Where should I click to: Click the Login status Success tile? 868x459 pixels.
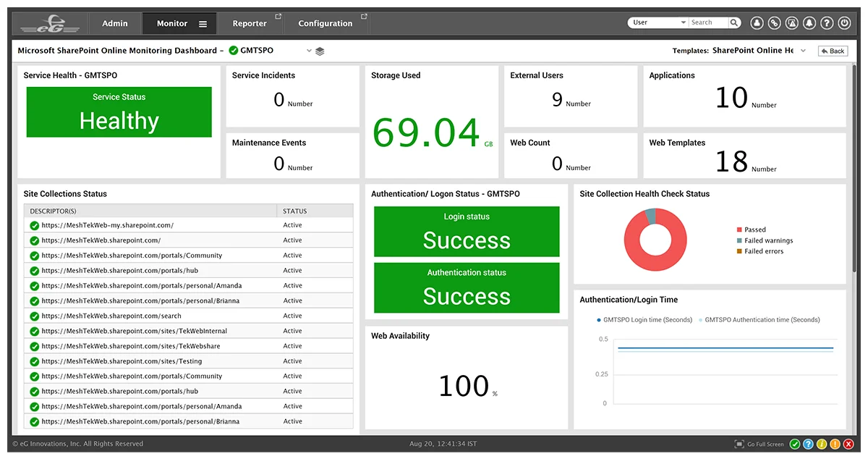(467, 232)
